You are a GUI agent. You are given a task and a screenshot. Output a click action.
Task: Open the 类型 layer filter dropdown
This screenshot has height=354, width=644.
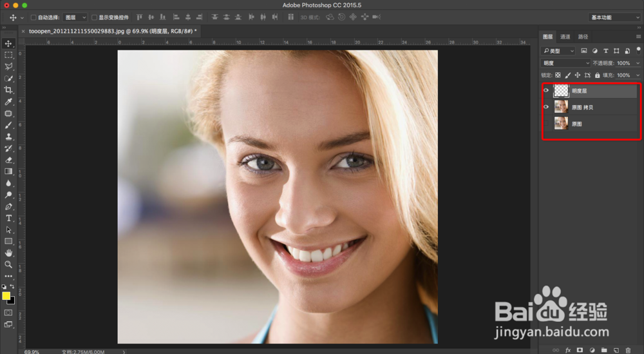pos(558,50)
